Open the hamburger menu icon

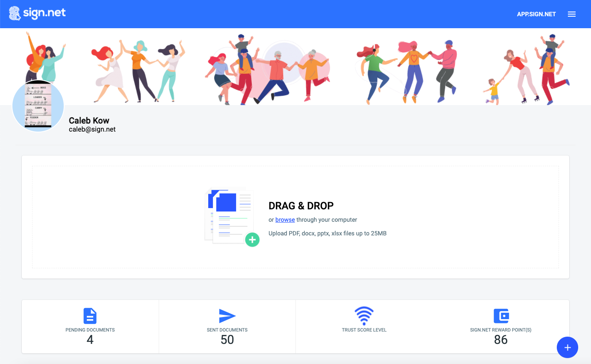click(571, 14)
